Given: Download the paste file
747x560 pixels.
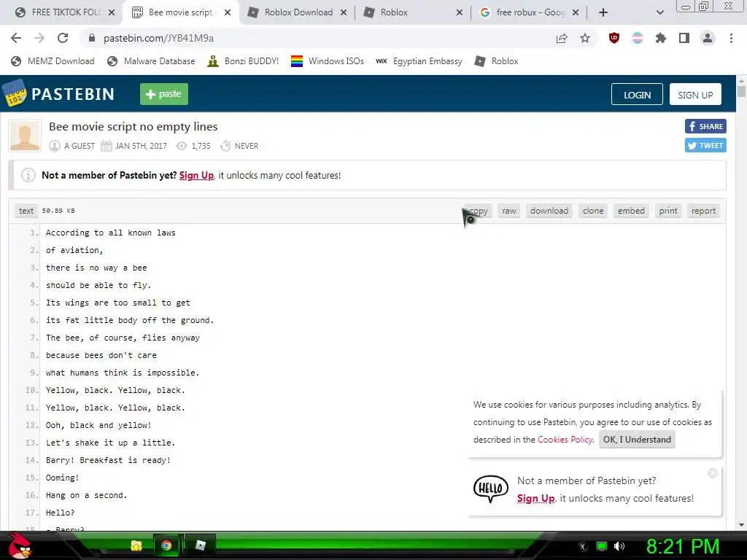Looking at the screenshot, I should pyautogui.click(x=549, y=211).
